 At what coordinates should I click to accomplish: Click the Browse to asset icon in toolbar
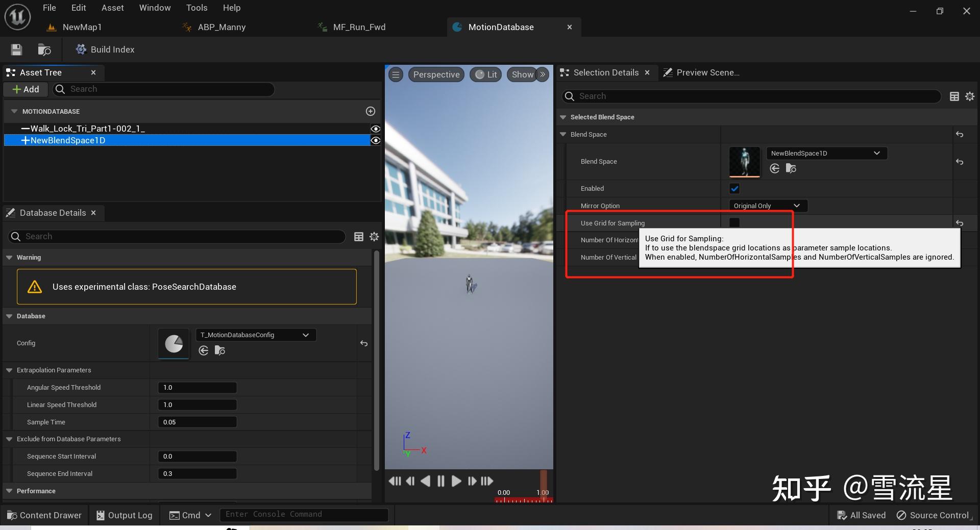click(x=44, y=49)
